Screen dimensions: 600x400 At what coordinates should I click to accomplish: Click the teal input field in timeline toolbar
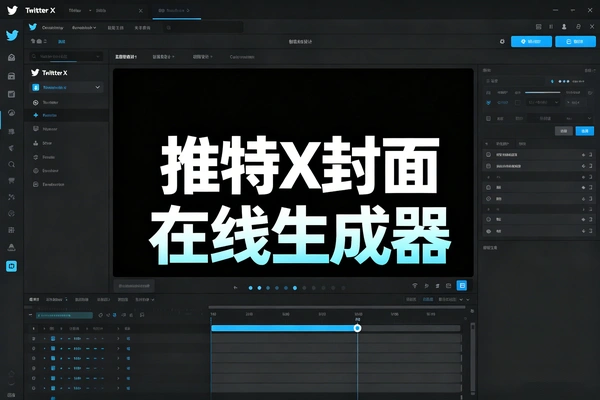pyautogui.click(x=64, y=315)
